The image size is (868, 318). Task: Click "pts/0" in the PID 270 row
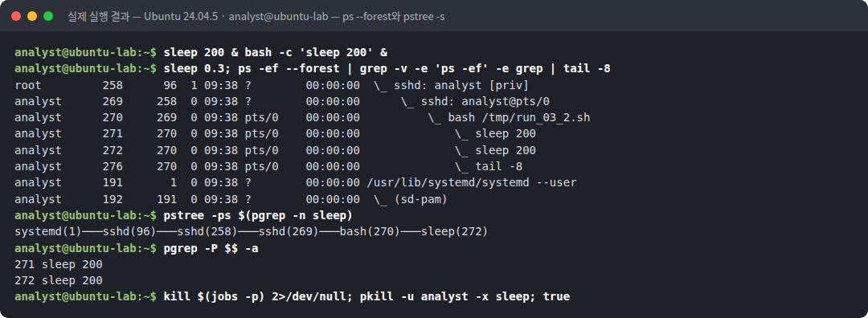tap(262, 118)
